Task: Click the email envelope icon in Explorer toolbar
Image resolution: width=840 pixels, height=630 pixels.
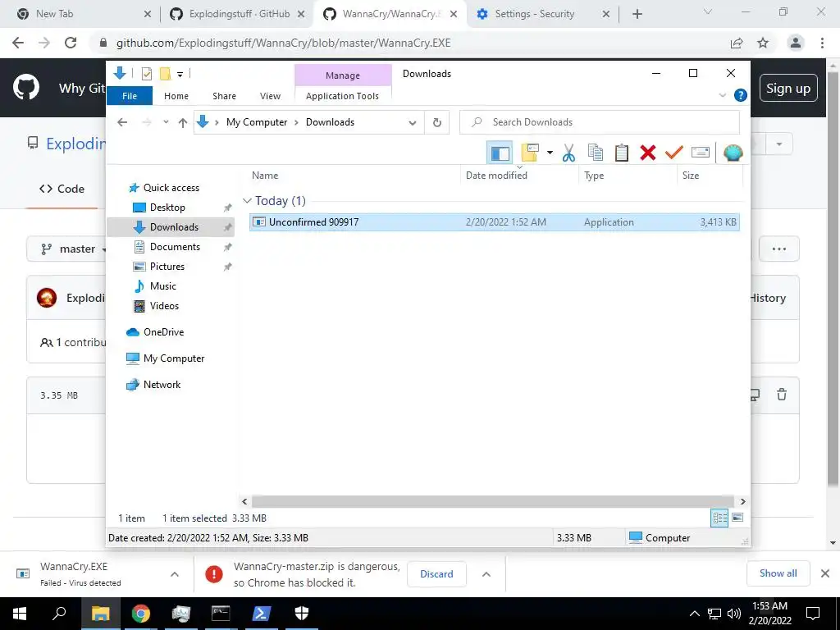Action: pyautogui.click(x=701, y=153)
